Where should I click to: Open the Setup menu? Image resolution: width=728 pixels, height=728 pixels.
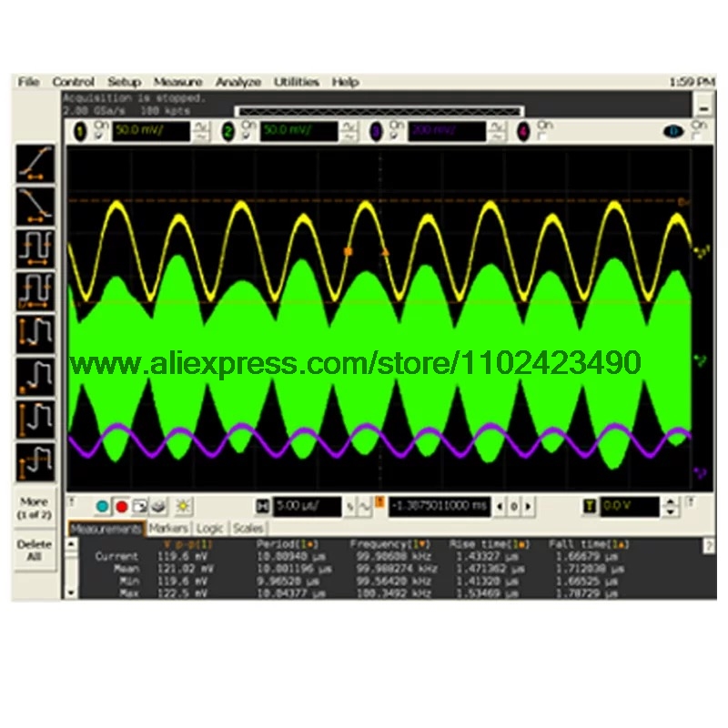pos(125,82)
